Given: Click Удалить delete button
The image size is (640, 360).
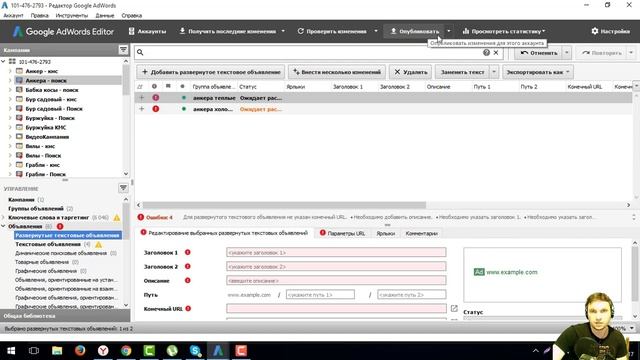Looking at the screenshot, I should pyautogui.click(x=410, y=72).
